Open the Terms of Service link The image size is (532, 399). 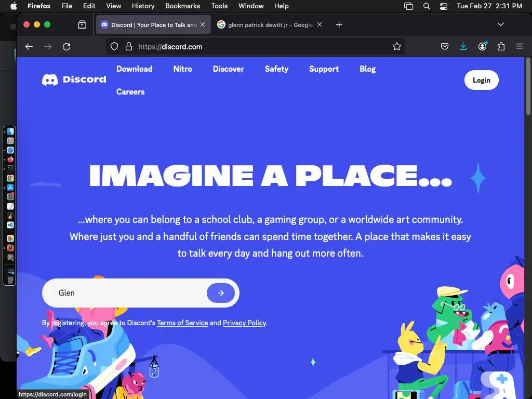(x=182, y=323)
